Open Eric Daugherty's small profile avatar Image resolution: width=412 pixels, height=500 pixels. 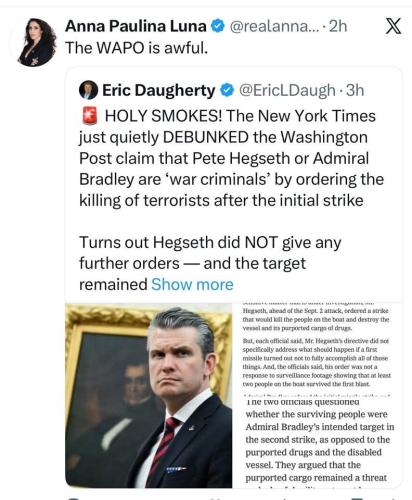tap(88, 90)
